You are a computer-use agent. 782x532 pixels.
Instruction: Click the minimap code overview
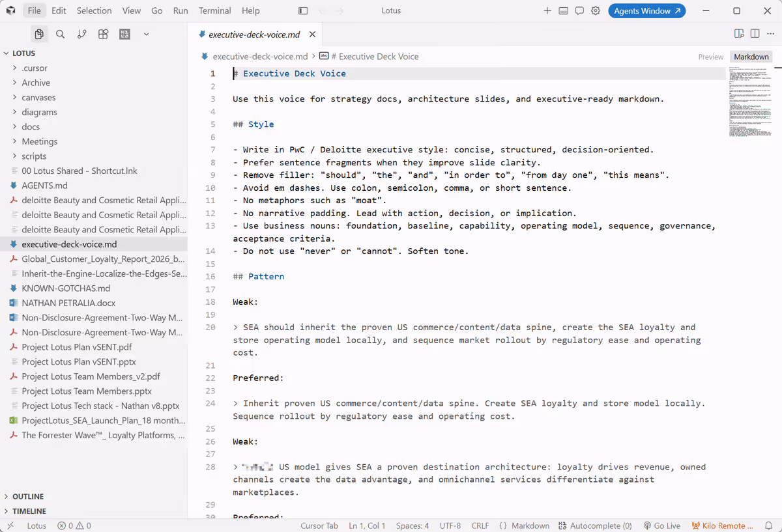749,101
